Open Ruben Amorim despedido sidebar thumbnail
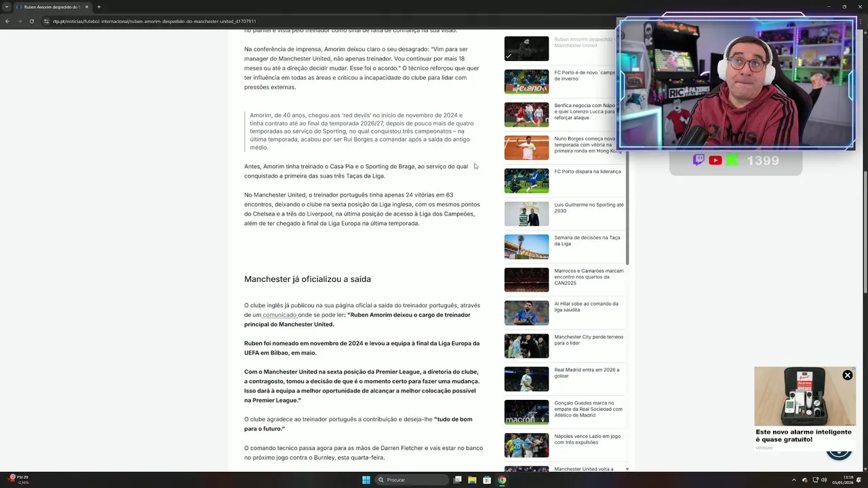 coord(526,49)
